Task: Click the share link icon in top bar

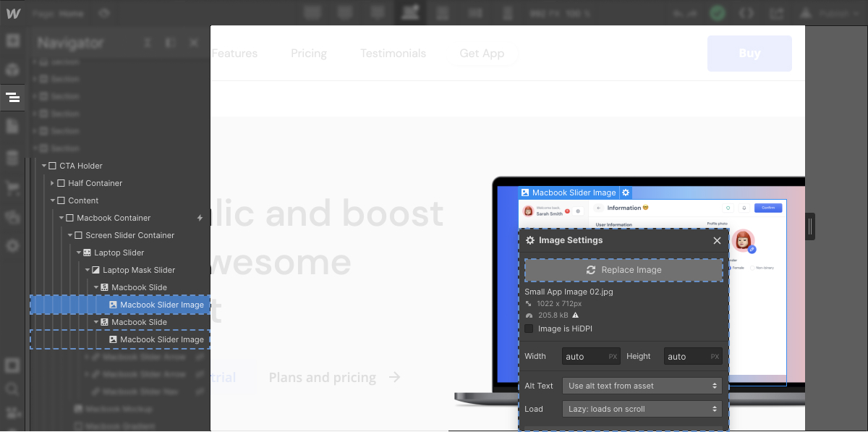Action: pyautogui.click(x=777, y=13)
